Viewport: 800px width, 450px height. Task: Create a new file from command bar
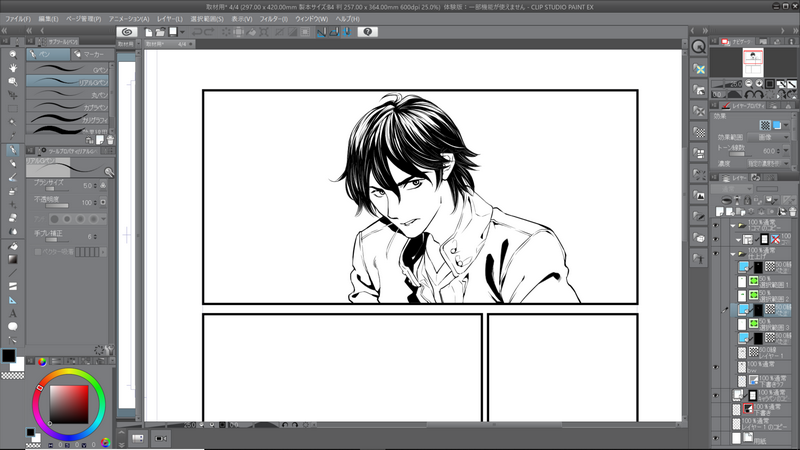pyautogui.click(x=148, y=32)
